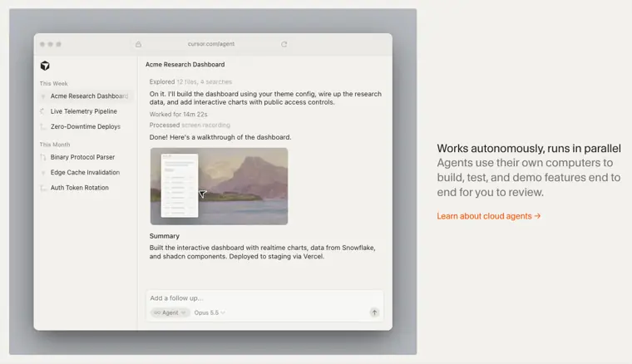The height and width of the screenshot is (364, 632).
Task: Click the Summary heading
Action: [165, 236]
